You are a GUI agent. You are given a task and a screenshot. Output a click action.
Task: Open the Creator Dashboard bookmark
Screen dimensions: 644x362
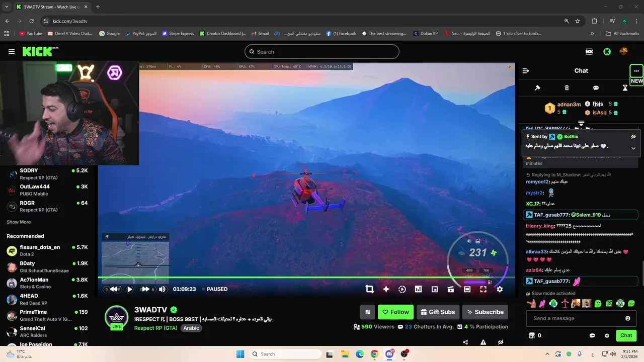pyautogui.click(x=223, y=34)
